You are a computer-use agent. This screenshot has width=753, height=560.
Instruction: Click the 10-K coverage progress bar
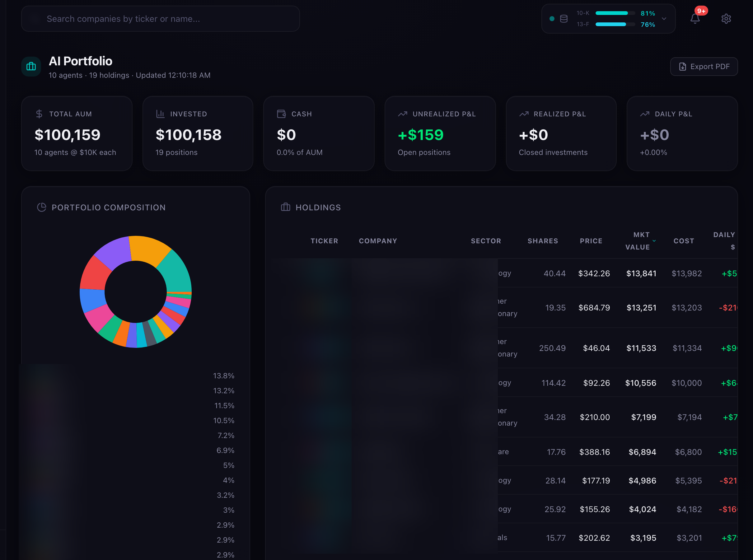click(615, 13)
